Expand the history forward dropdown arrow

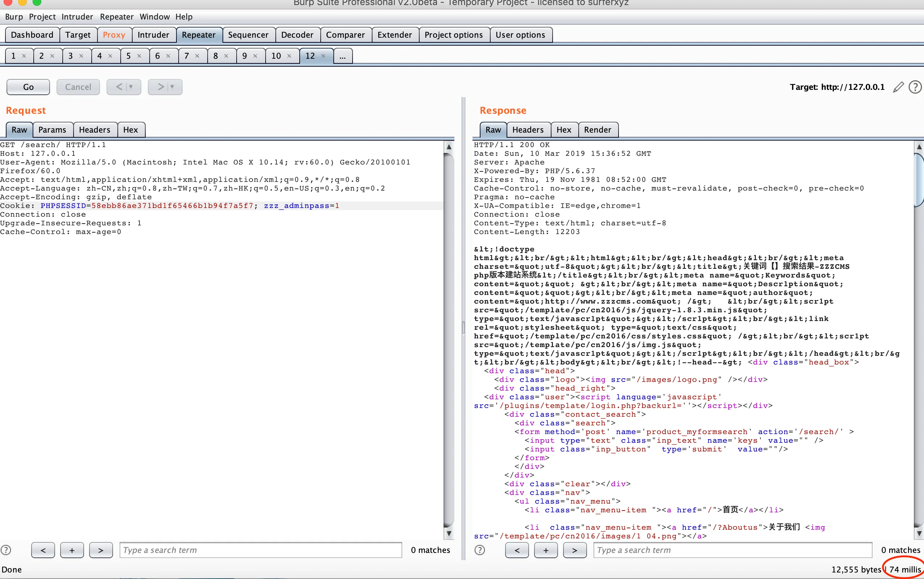tap(172, 87)
